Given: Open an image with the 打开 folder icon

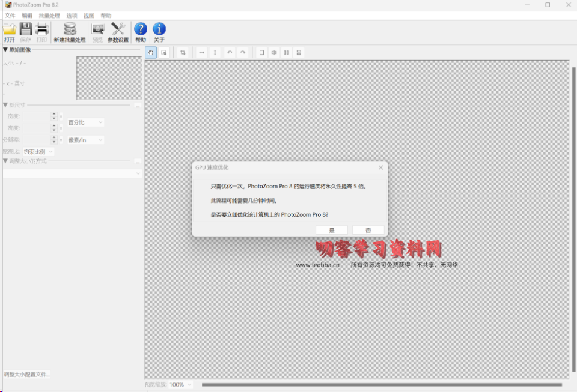Looking at the screenshot, I should 10,32.
